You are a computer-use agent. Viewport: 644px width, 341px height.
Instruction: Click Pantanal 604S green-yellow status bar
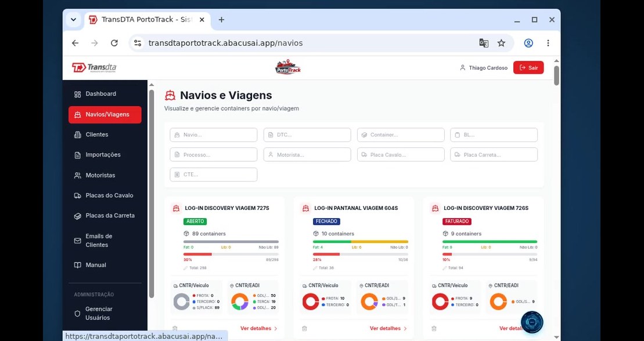click(x=361, y=242)
